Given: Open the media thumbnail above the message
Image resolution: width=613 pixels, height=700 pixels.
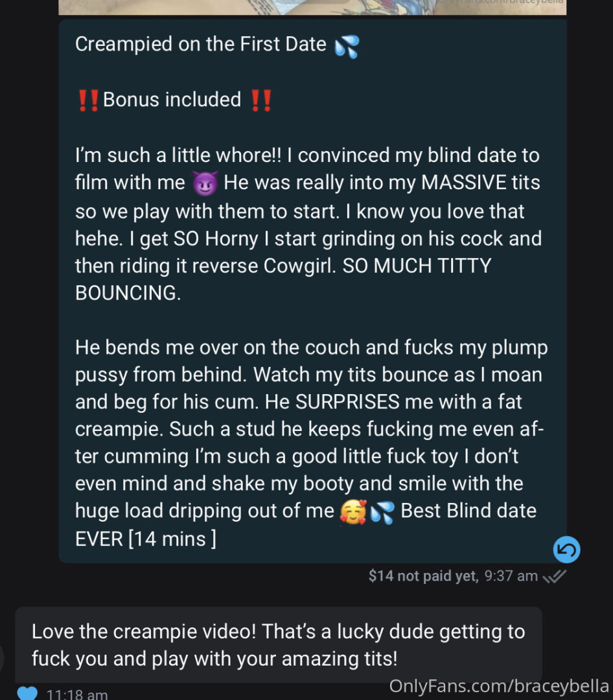Looking at the screenshot, I should click(312, 6).
